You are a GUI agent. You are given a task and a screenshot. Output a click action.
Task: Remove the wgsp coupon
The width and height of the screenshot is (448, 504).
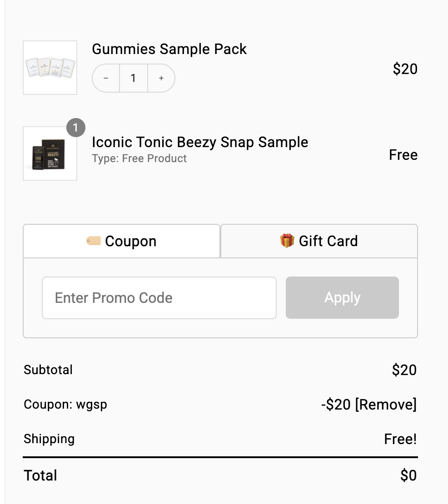[385, 404]
